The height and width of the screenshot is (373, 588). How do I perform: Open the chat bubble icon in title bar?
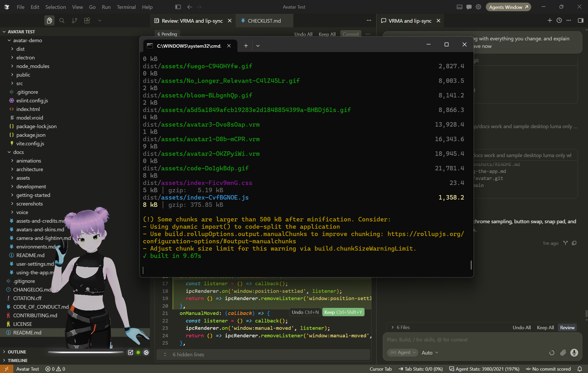click(x=469, y=7)
